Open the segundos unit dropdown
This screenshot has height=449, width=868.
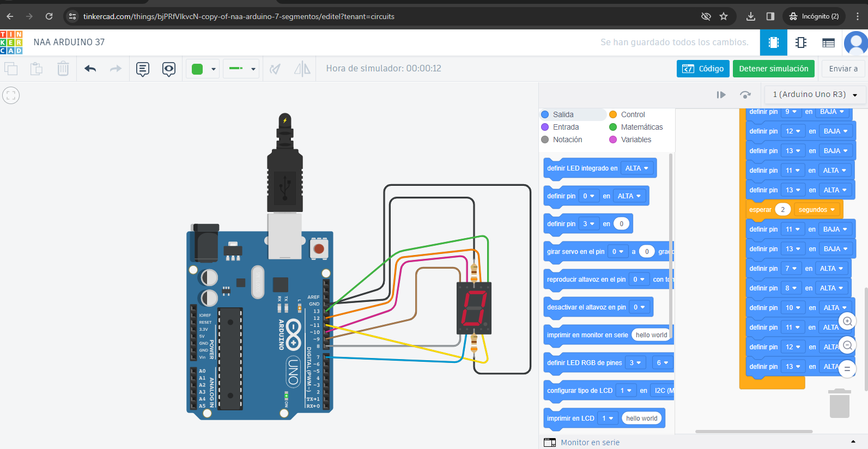tap(816, 210)
